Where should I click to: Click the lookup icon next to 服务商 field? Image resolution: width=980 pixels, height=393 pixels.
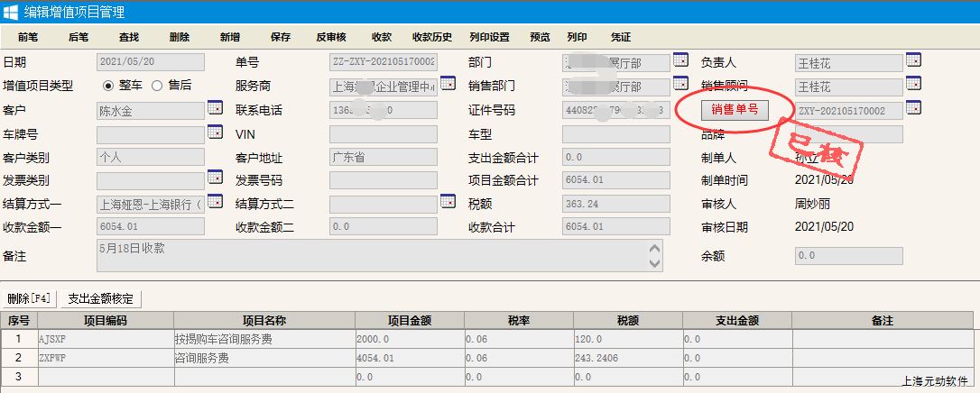point(448,84)
